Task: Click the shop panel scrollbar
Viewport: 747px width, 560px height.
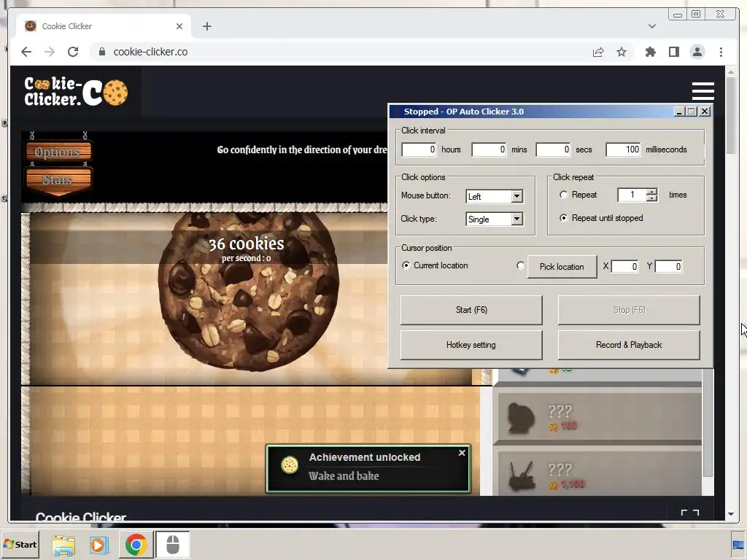Action: point(708,423)
